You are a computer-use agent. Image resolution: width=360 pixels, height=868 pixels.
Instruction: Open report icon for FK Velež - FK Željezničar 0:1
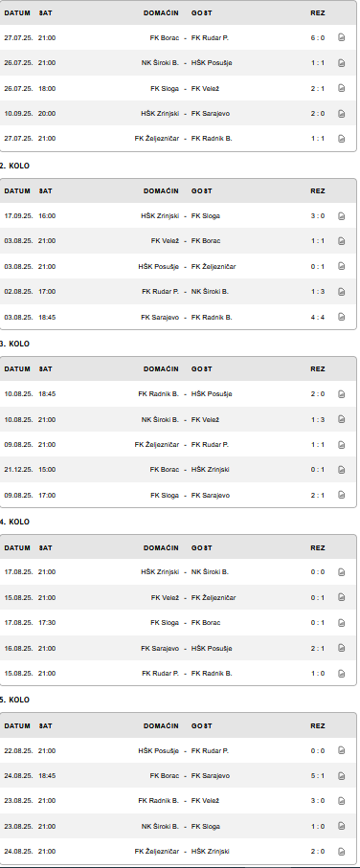click(x=342, y=597)
